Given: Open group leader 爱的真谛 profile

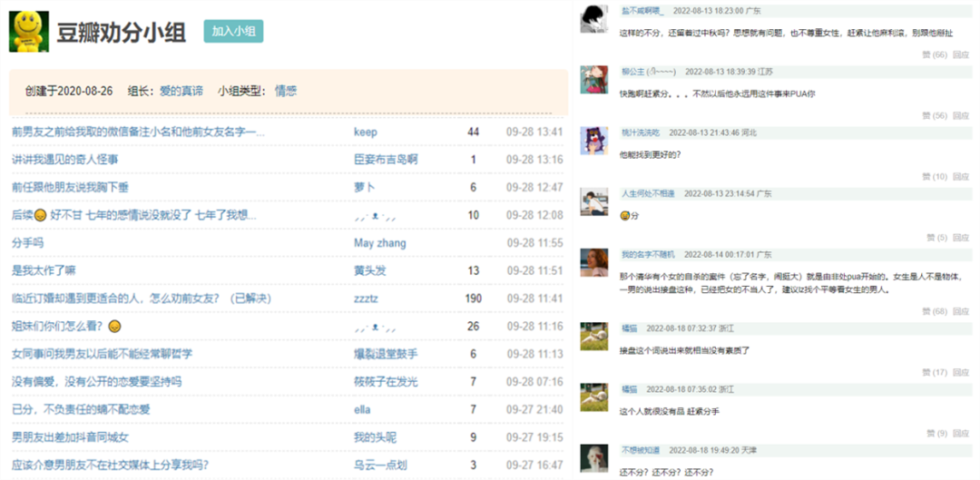Looking at the screenshot, I should tap(181, 91).
